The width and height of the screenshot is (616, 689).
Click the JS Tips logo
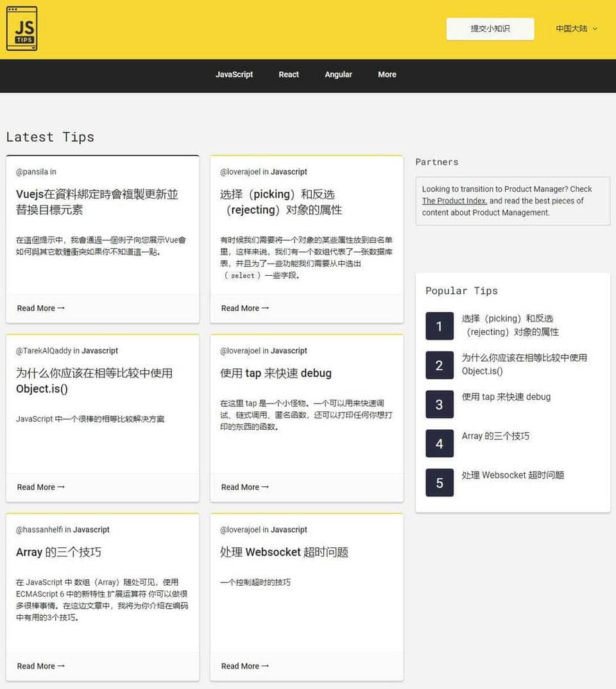(22, 29)
